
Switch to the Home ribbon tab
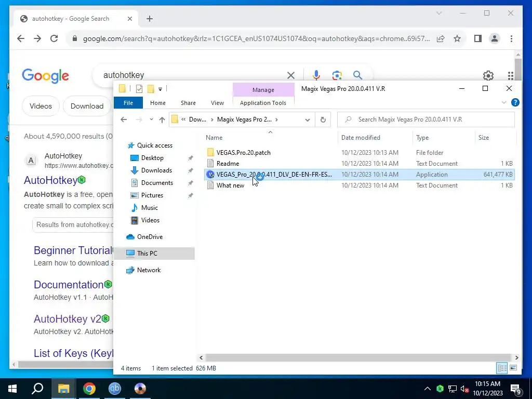click(158, 103)
